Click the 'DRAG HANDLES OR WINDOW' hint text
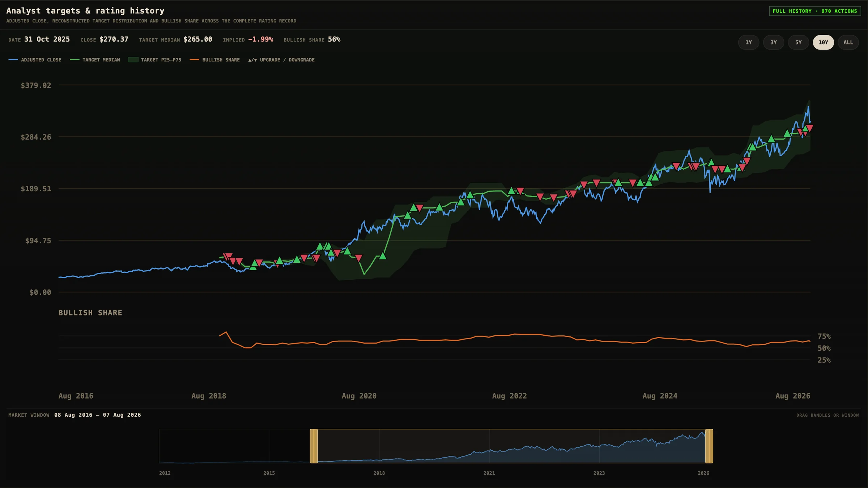The image size is (868, 488). click(827, 415)
